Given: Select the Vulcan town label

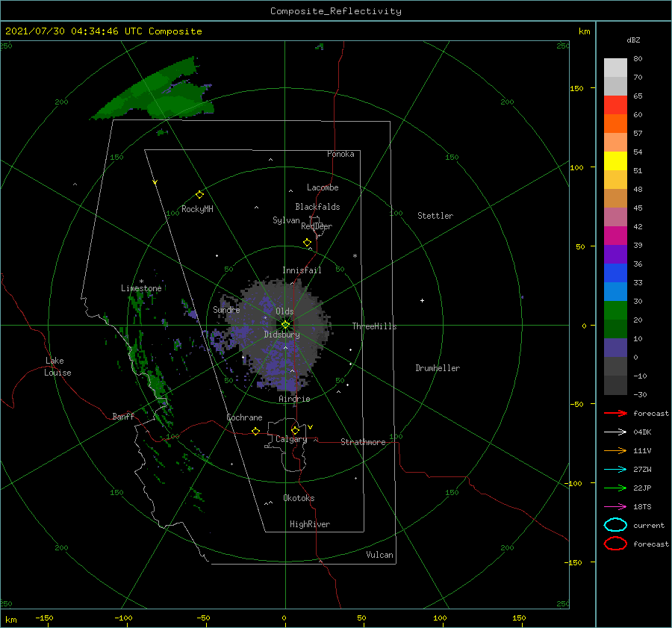Looking at the screenshot, I should pyautogui.click(x=379, y=555).
